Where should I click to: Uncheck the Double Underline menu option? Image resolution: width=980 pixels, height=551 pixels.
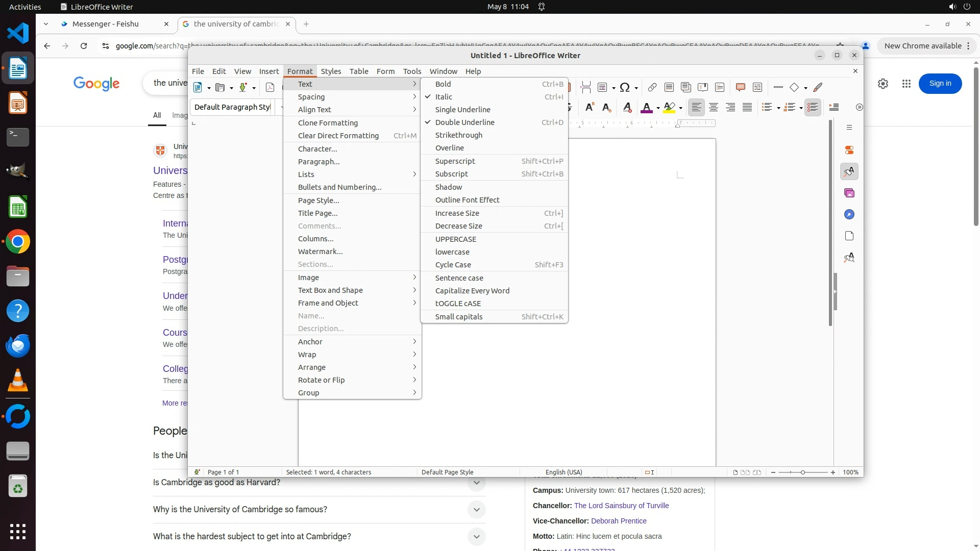(x=464, y=122)
